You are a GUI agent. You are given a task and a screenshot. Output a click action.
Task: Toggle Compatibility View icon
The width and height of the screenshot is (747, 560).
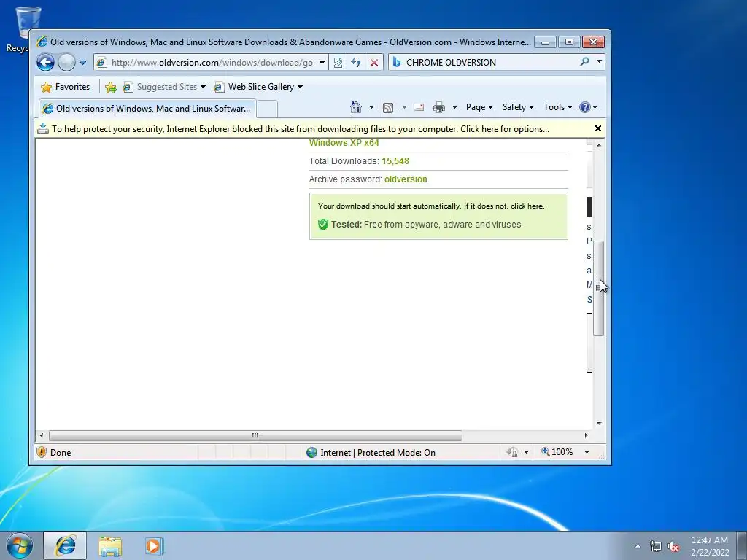tap(338, 63)
